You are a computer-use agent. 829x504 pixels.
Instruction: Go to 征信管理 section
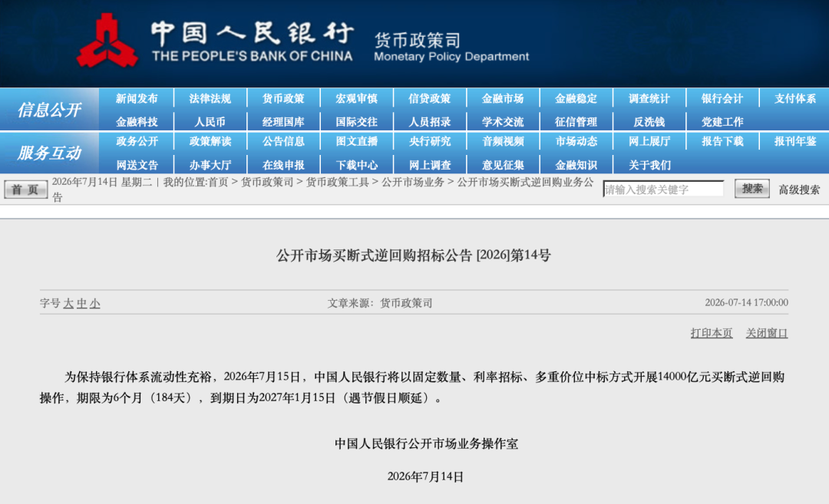point(576,122)
